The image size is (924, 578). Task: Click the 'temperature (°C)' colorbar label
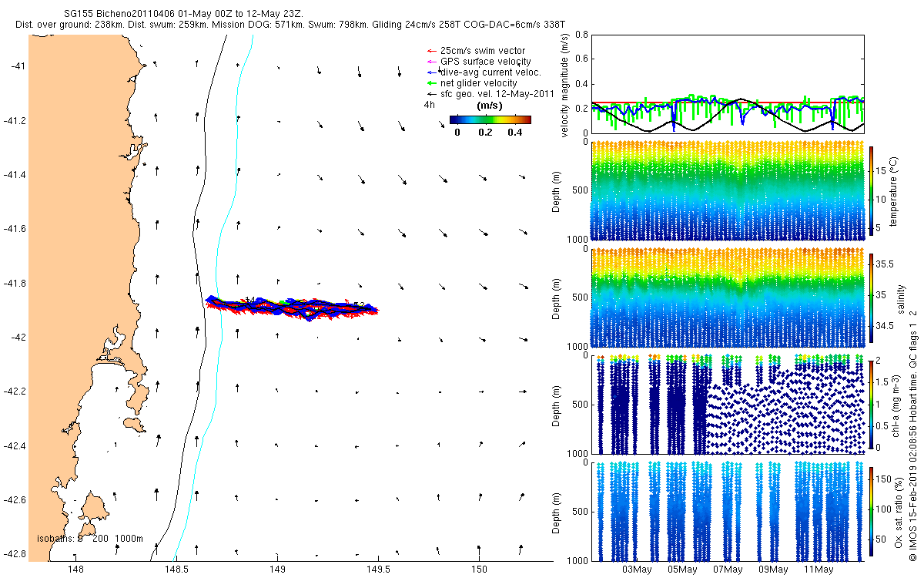896,192
